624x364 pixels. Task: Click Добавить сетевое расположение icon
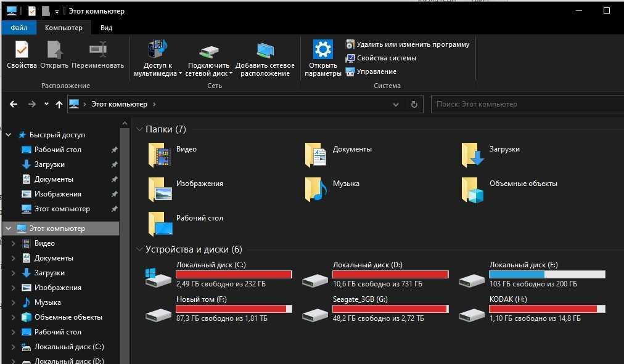tap(265, 51)
